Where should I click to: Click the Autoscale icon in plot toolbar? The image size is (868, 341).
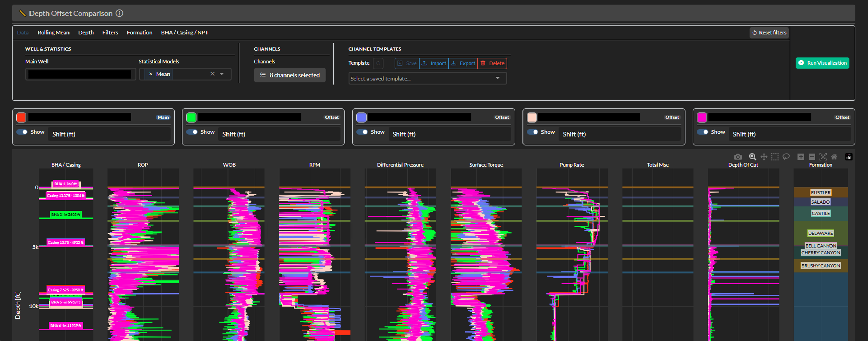[x=823, y=157]
